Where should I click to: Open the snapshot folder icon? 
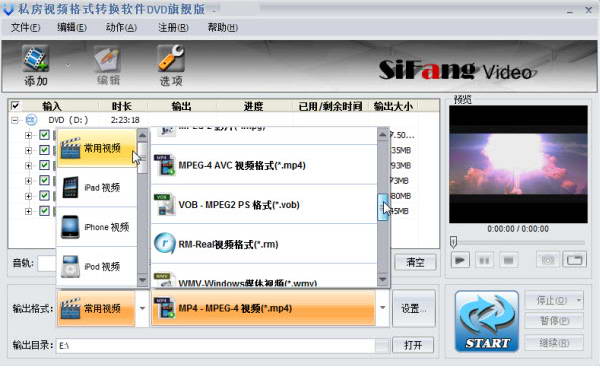[x=574, y=260]
